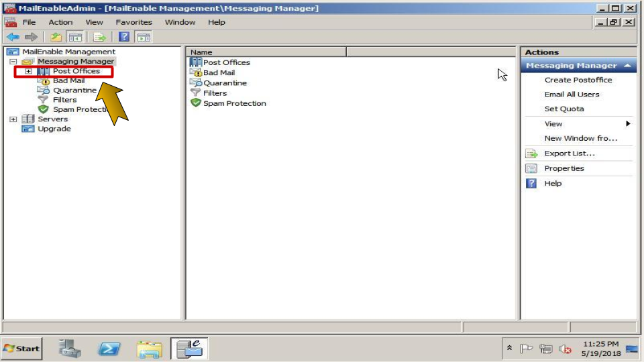
Task: Click the Bad Mail icon in the list pane
Action: (x=196, y=72)
